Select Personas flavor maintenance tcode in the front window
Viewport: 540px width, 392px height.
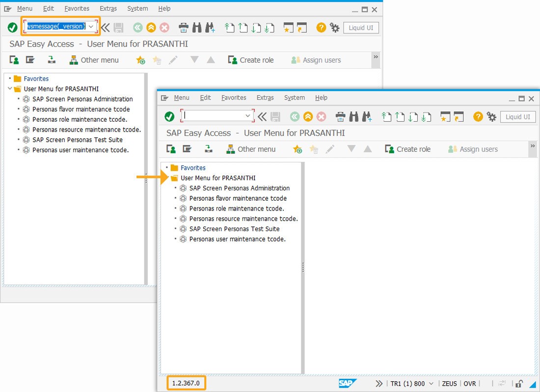tap(238, 198)
